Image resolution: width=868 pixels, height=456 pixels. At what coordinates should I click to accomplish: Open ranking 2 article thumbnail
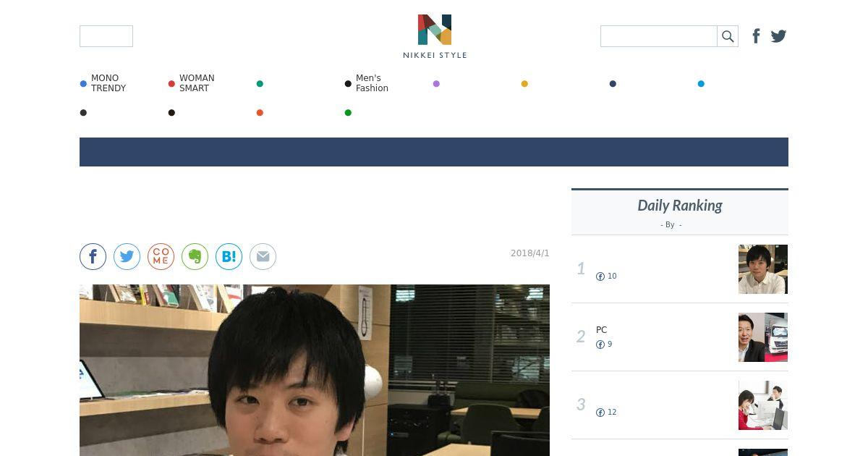(x=763, y=337)
